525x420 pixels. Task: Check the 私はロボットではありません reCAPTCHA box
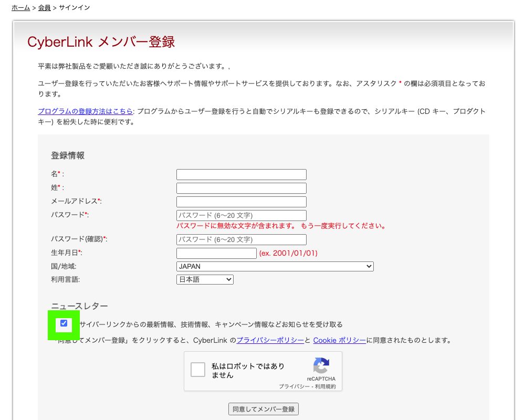pyautogui.click(x=198, y=370)
